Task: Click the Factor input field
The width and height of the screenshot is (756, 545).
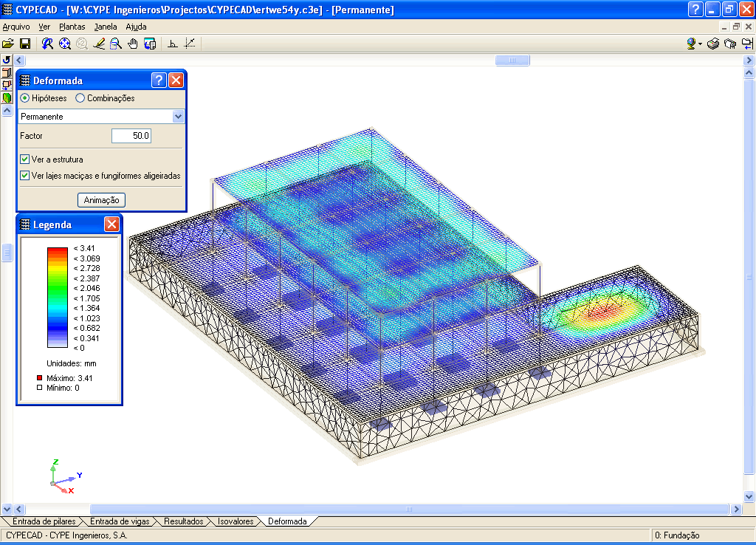Action: pos(131,136)
